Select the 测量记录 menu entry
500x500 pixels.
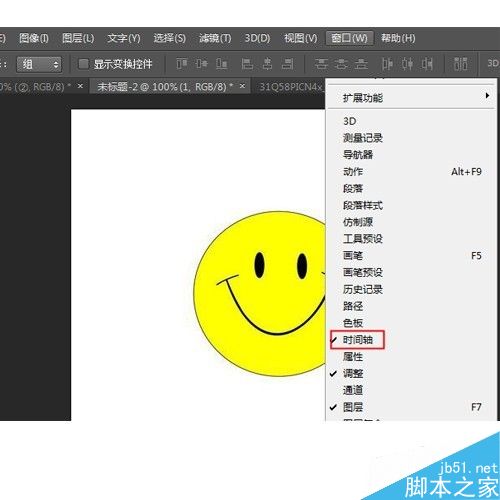pos(411,138)
